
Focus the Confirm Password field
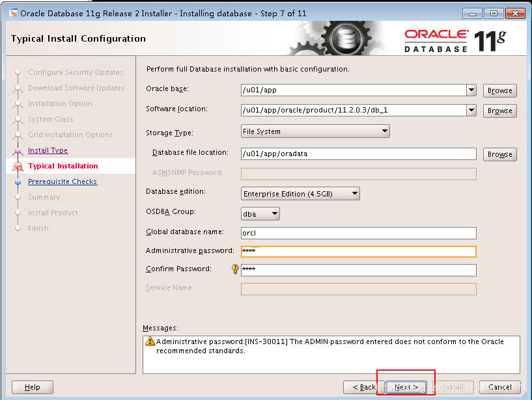tap(359, 270)
